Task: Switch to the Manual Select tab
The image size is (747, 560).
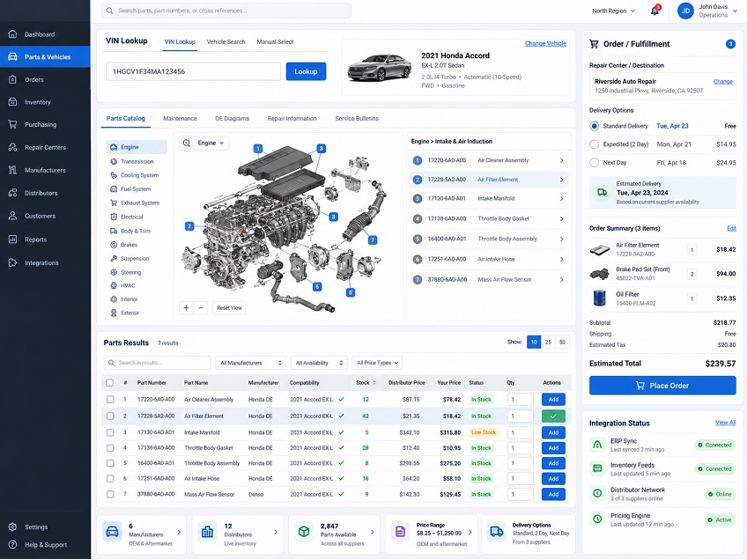Action: (275, 42)
